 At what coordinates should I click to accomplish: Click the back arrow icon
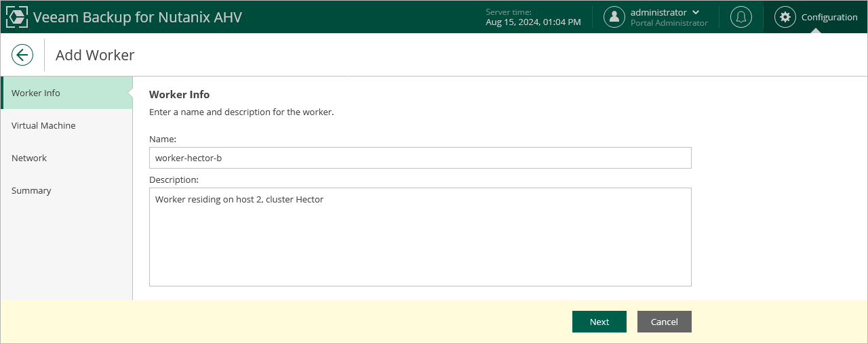coord(22,55)
